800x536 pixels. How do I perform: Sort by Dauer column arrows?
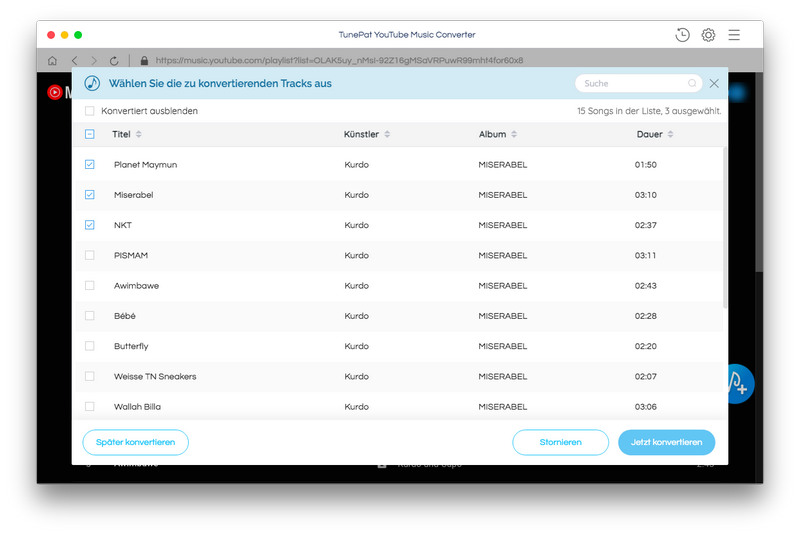pyautogui.click(x=670, y=134)
